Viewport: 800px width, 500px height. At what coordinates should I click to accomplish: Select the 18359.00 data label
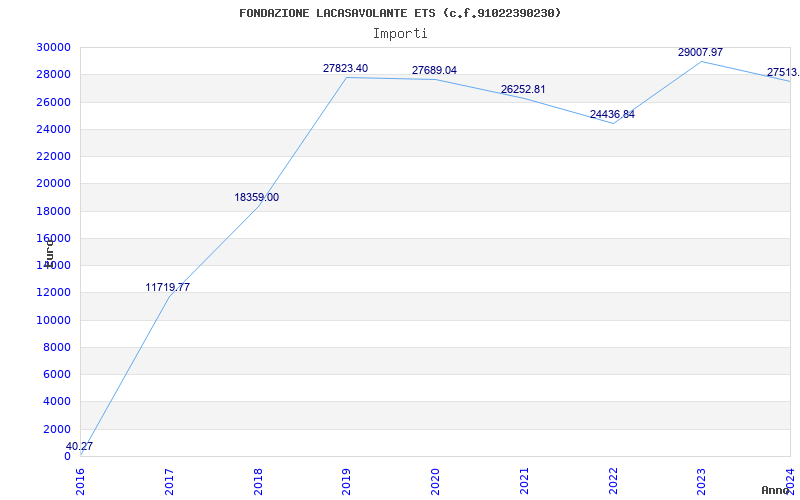[257, 197]
